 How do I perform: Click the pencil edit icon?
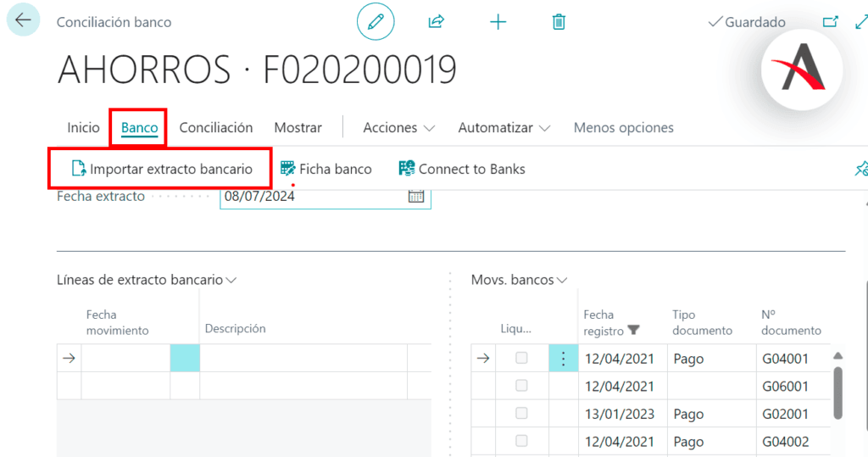tap(376, 22)
